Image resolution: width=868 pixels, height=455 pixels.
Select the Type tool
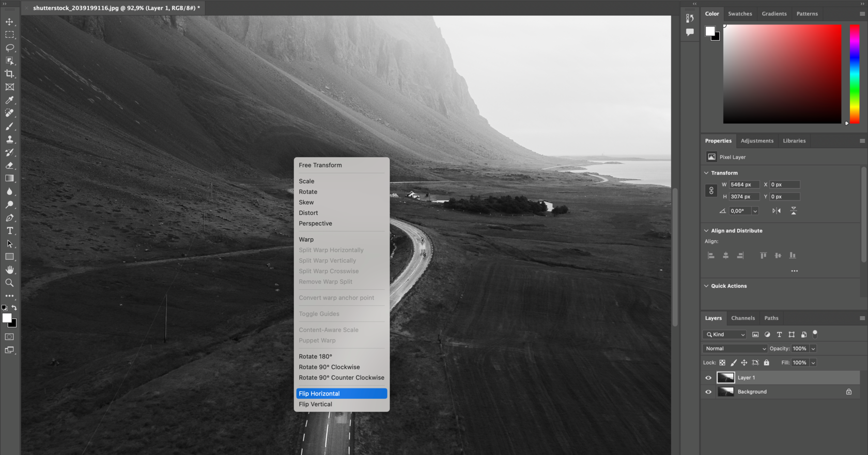(x=9, y=231)
